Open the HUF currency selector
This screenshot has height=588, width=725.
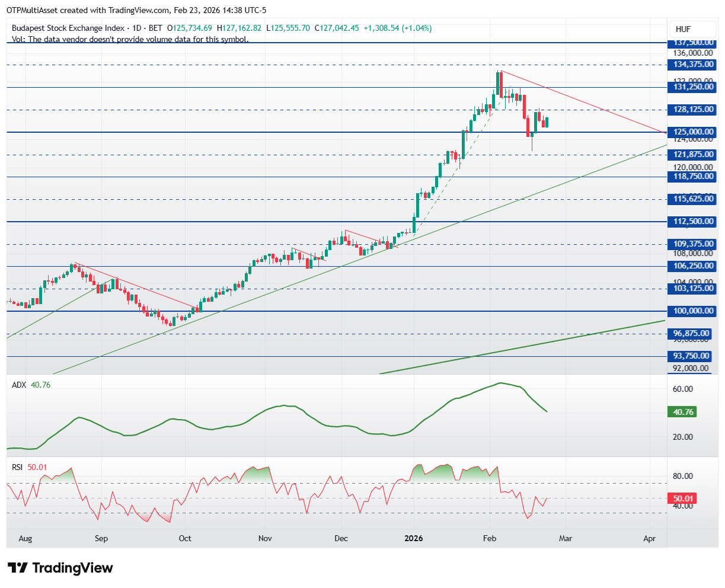pos(692,29)
